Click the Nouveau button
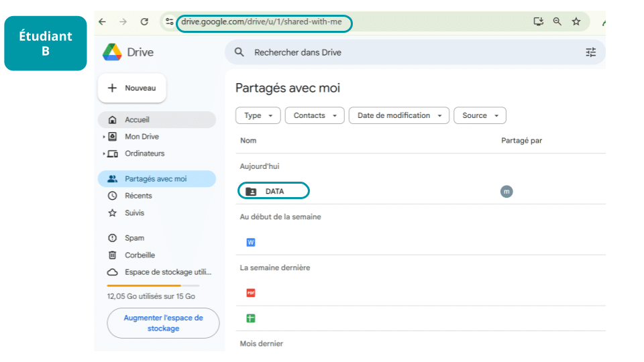644x362 pixels. (x=132, y=88)
